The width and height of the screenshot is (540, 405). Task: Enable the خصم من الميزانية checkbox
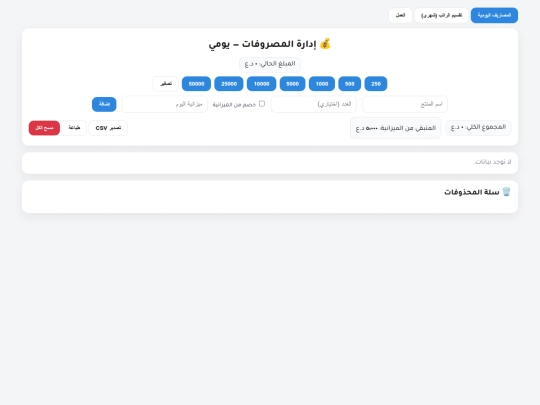click(262, 104)
